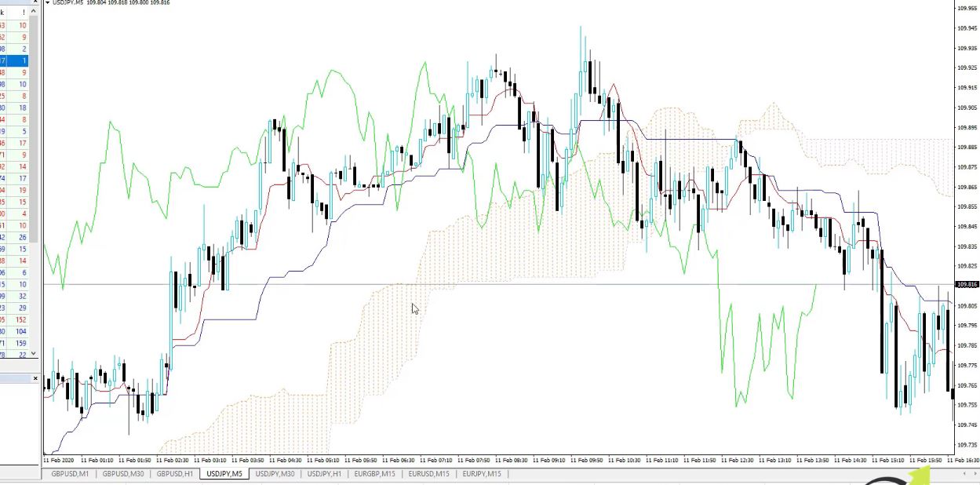
Task: Open the USDJPY,H1 chart tab
Action: click(324, 473)
